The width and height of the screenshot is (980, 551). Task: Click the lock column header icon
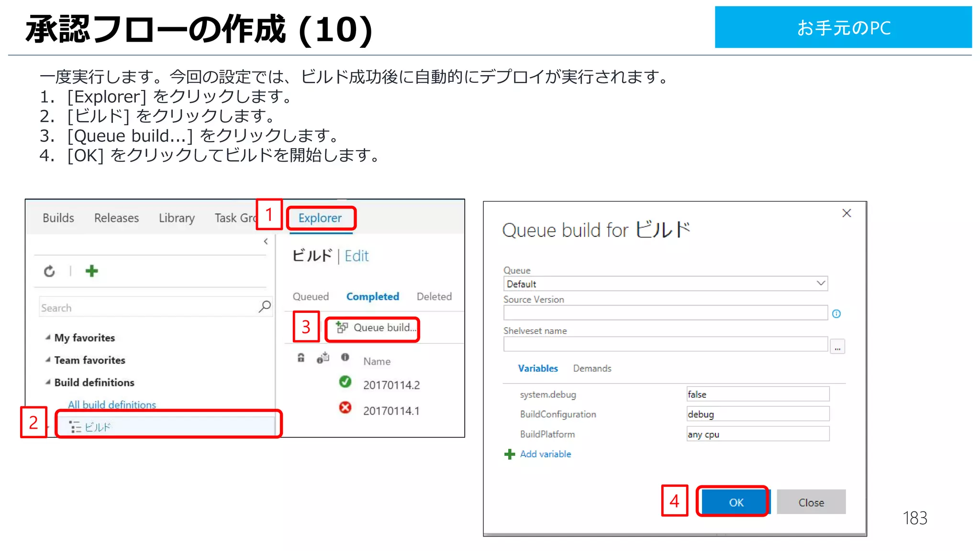(x=301, y=358)
